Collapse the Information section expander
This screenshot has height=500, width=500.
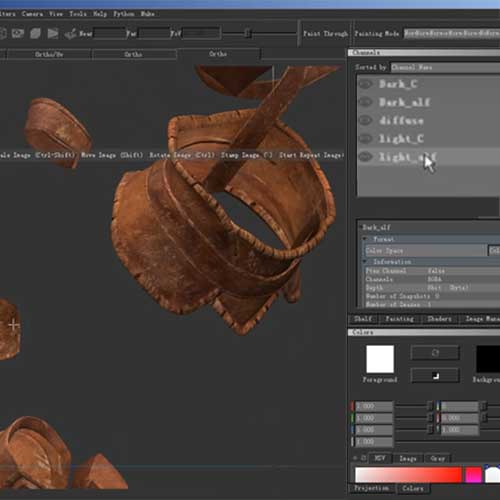[366, 261]
